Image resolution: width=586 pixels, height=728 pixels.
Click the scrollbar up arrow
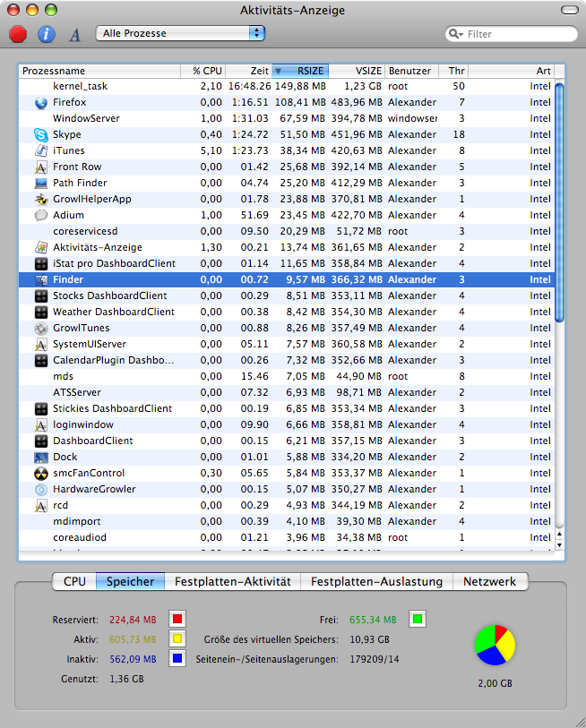tap(559, 535)
